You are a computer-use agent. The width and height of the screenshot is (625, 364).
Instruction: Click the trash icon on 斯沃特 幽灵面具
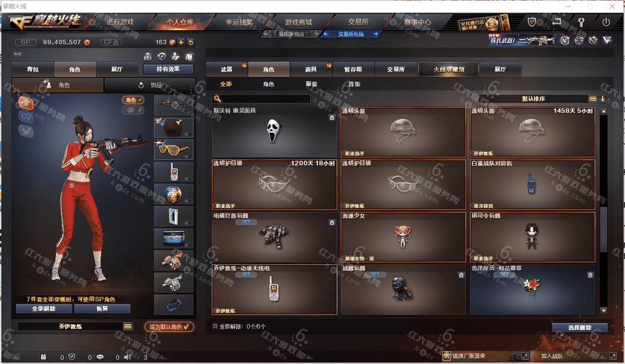332,118
